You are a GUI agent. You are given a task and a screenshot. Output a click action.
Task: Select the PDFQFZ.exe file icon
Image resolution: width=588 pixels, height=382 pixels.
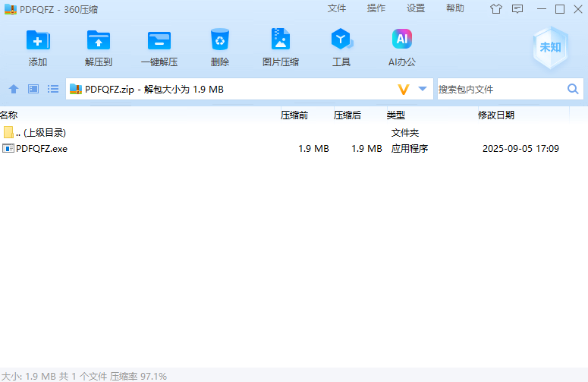point(8,148)
